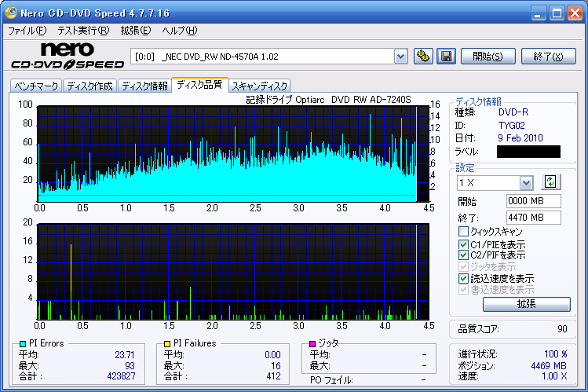Click the yellow PI Failures legend swatch
This screenshot has height=392, width=588.
tap(167, 343)
